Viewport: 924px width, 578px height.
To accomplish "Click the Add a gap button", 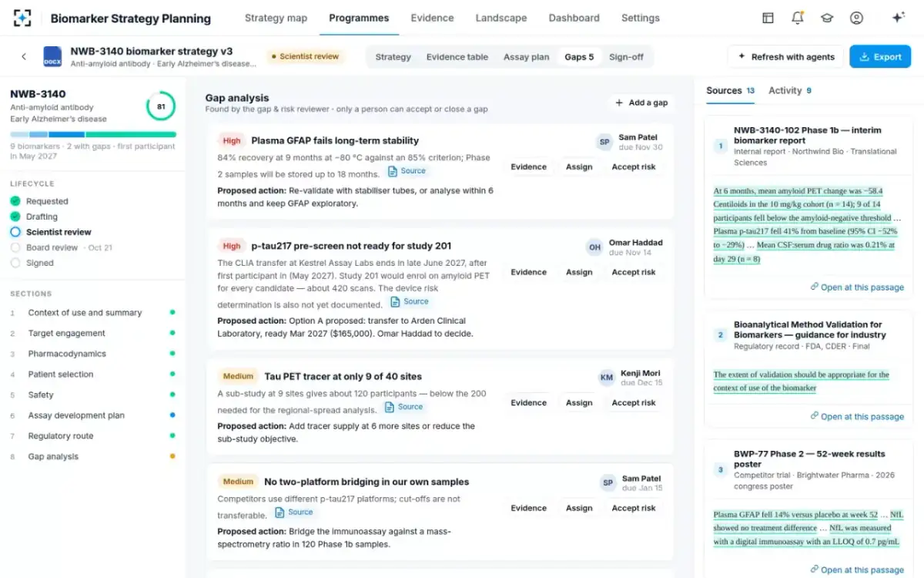I will point(641,102).
